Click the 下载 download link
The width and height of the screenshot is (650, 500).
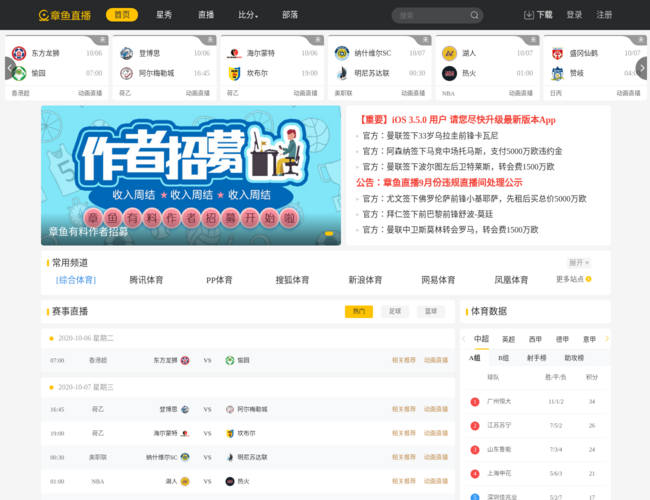[x=544, y=15]
